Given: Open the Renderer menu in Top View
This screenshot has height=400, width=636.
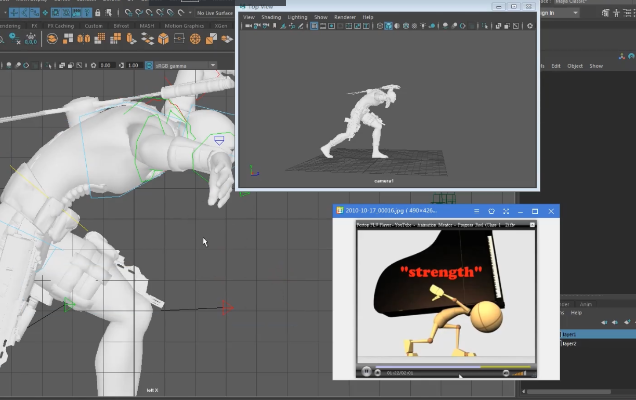Looking at the screenshot, I should point(345,17).
